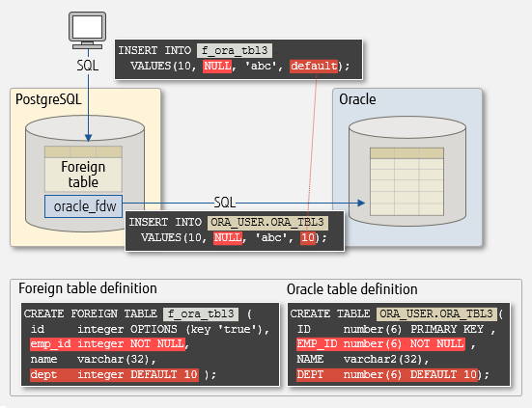Click the Oracle database cylinder
Viewport: 532px width, 408px height.
coord(407,171)
